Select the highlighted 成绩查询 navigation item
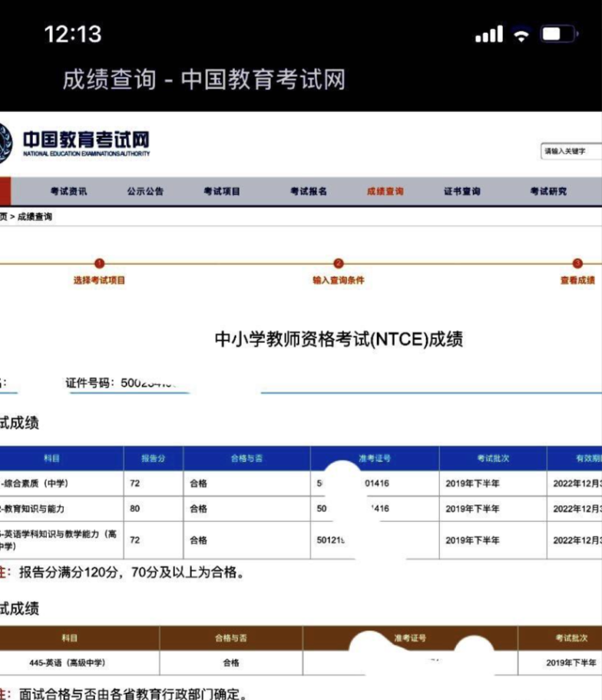 (385, 192)
